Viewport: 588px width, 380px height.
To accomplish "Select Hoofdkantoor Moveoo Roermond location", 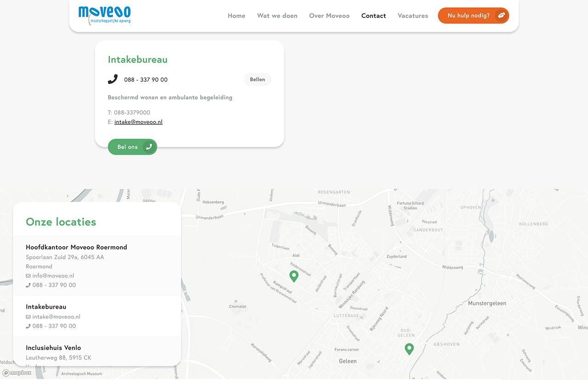I will pos(76,247).
